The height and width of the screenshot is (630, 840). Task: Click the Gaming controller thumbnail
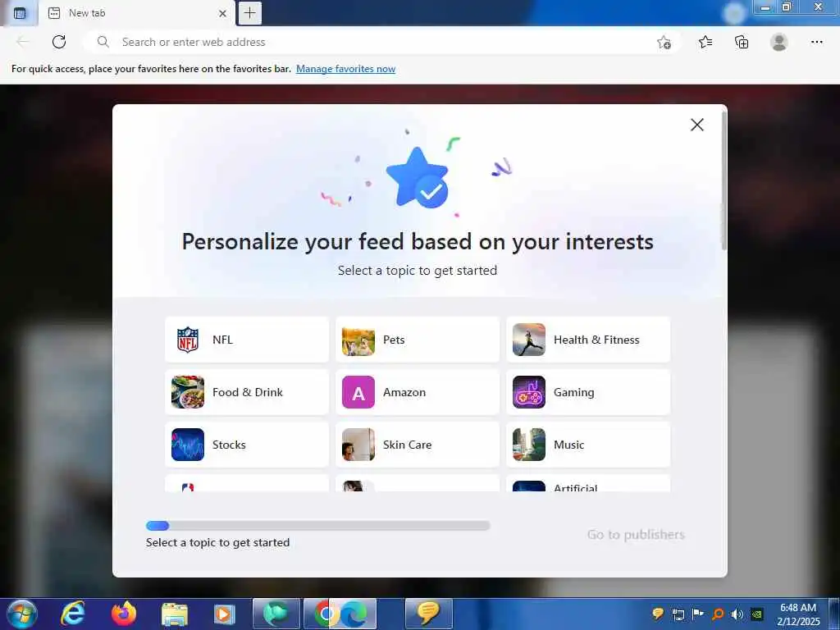(x=529, y=392)
